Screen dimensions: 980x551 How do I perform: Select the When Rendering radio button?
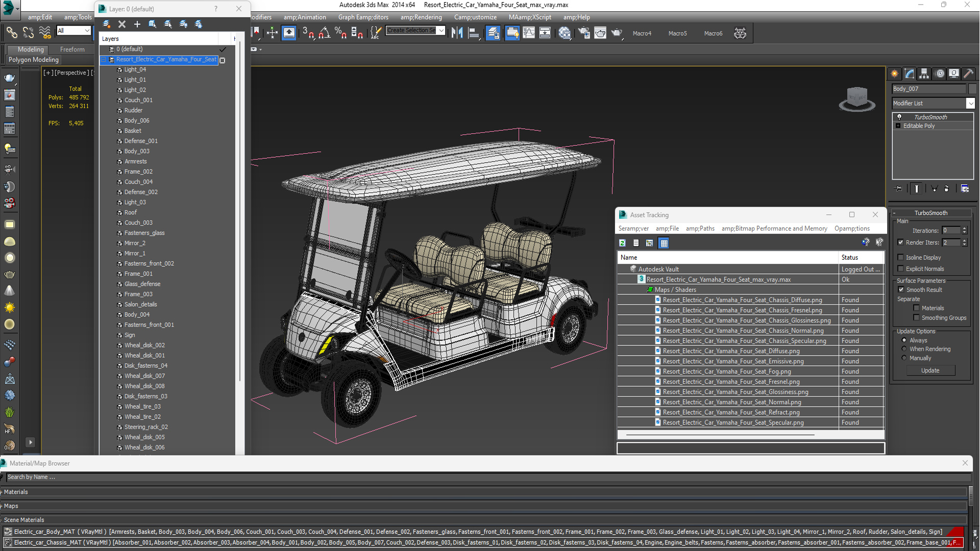(904, 349)
